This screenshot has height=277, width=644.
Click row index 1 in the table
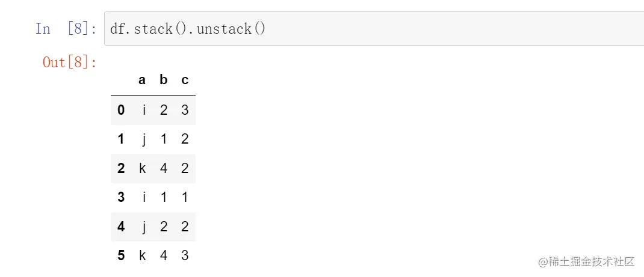tap(121, 139)
